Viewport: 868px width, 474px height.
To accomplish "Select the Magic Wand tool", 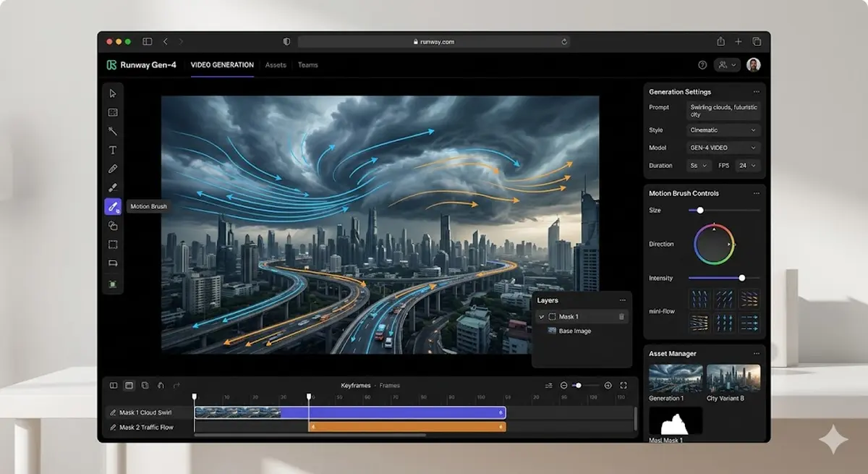I will point(112,131).
